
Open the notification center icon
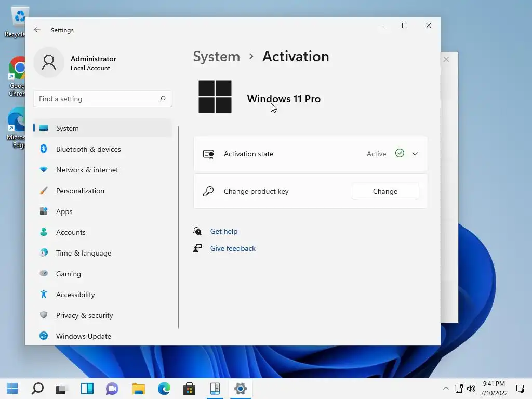(x=520, y=389)
